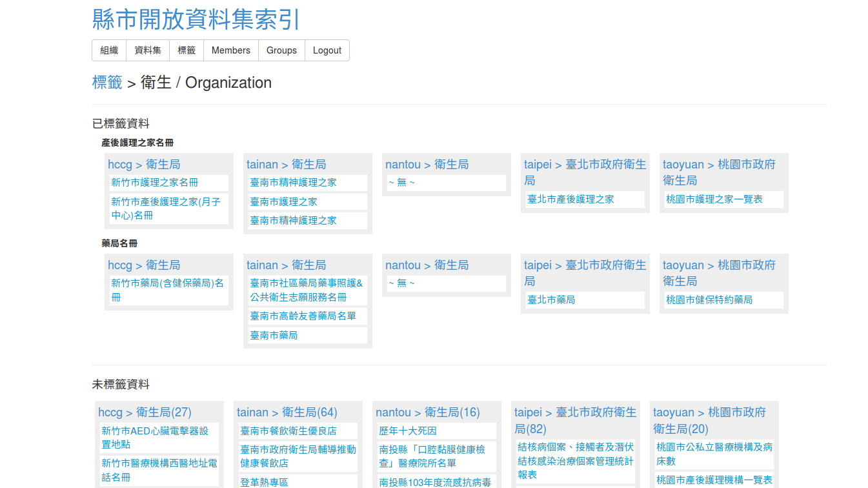868x488 pixels.
Task: Click the 標籤 breadcrumb link
Action: point(107,83)
